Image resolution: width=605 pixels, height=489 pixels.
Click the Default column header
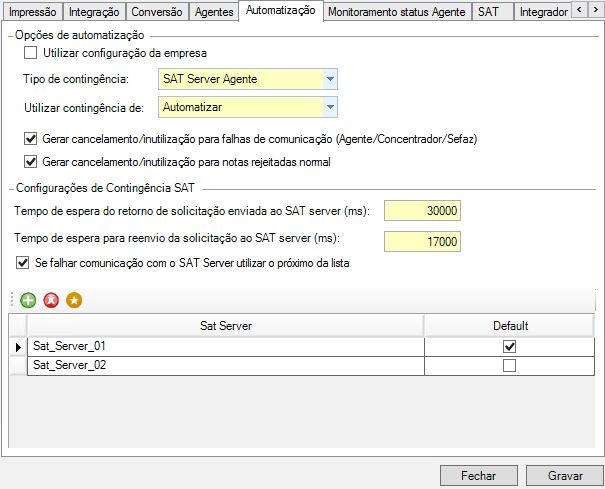[510, 326]
